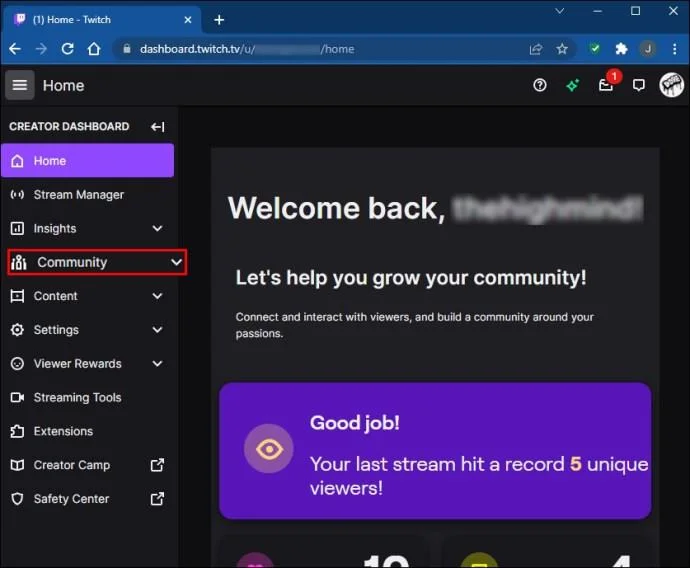Screen dimensions: 690x568
Task: Click the Settings gear icon
Action: [17, 330]
